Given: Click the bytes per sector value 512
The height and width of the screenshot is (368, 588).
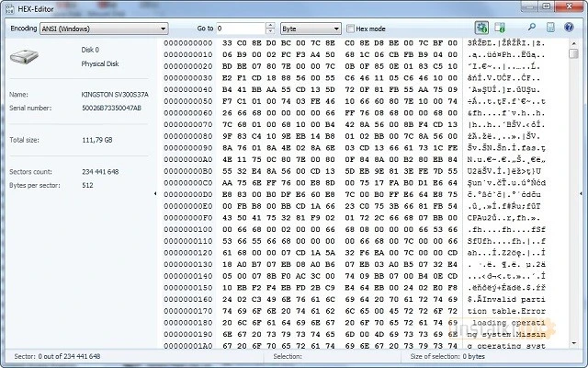Looking at the screenshot, I should click(x=87, y=186).
